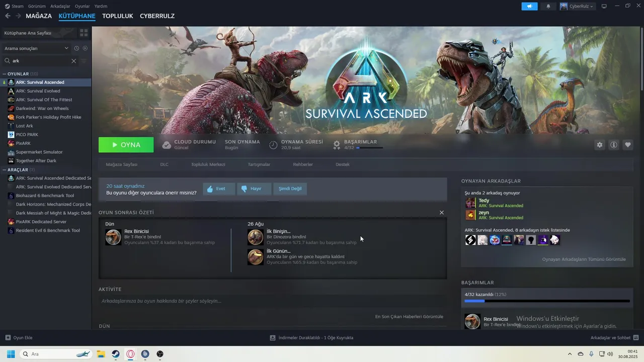
Task: Recommend the game with Evet button
Action: click(x=219, y=189)
